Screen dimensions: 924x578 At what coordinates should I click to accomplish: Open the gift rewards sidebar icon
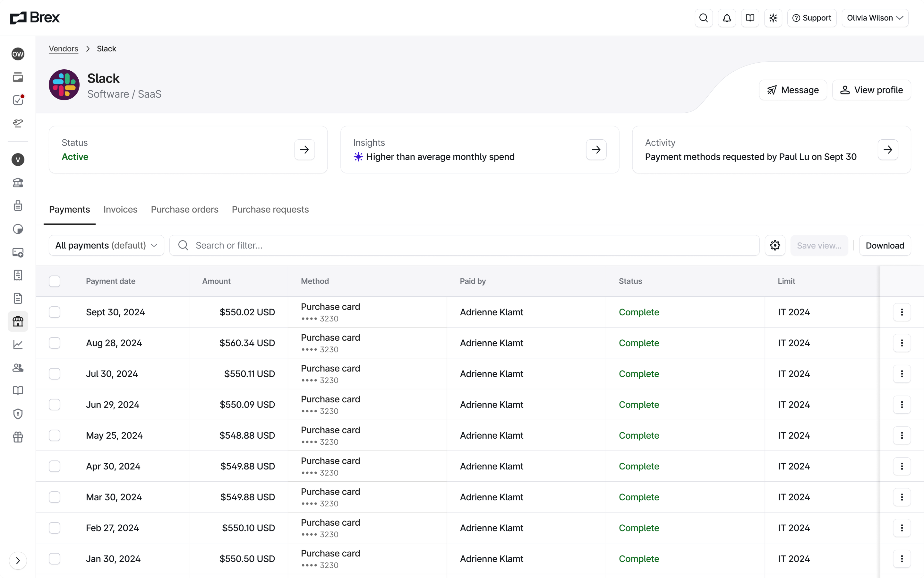tap(18, 437)
